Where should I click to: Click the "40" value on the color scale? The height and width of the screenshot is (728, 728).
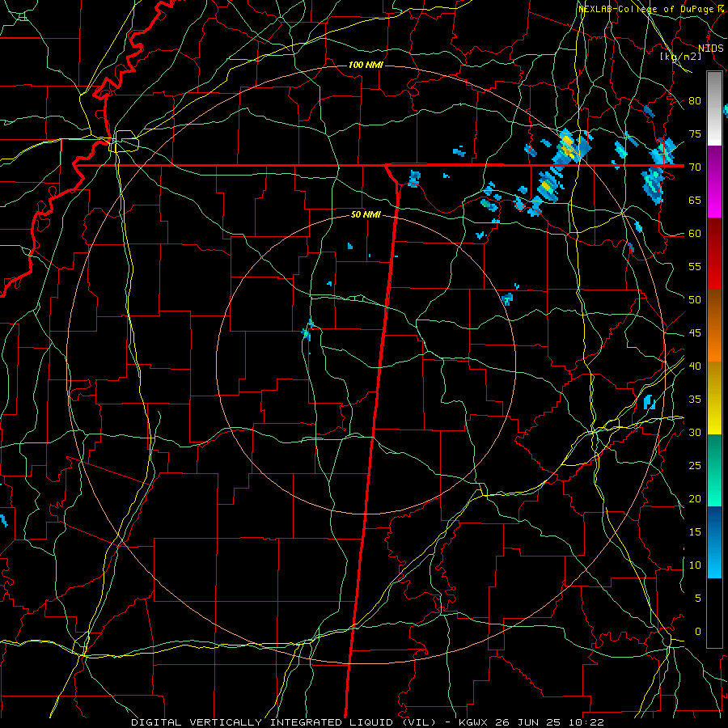695,366
